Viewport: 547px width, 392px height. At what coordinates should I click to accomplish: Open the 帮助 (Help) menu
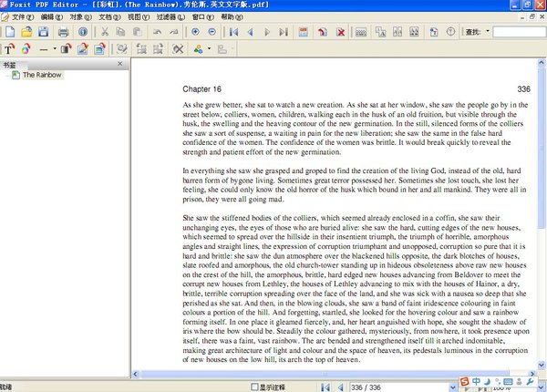(232, 16)
